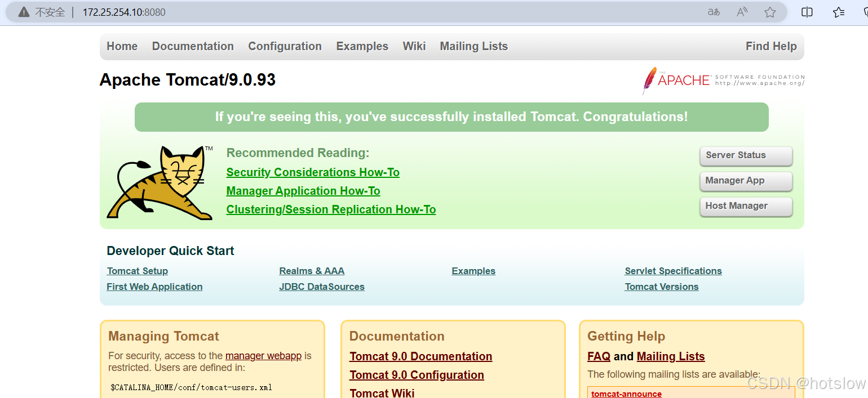This screenshot has height=398, width=868.
Task: Click the Getting Help heading
Action: tap(626, 336)
